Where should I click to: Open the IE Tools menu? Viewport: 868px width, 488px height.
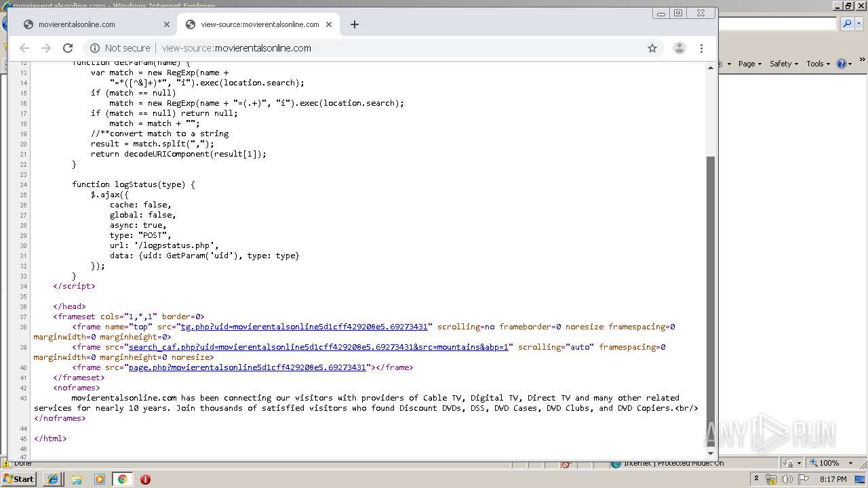818,64
